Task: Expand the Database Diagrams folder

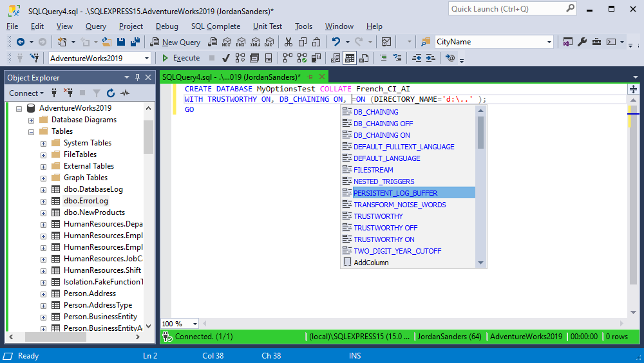Action: pyautogui.click(x=31, y=120)
